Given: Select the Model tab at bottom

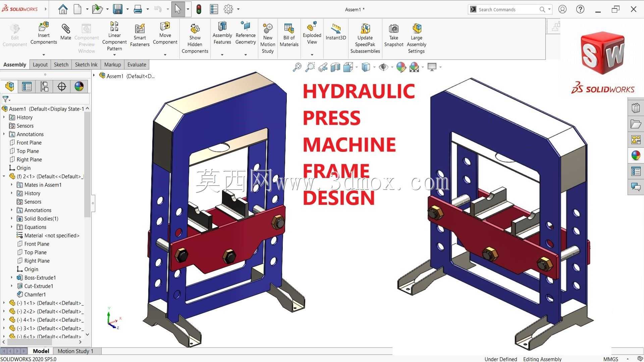Looking at the screenshot, I should [x=41, y=351].
